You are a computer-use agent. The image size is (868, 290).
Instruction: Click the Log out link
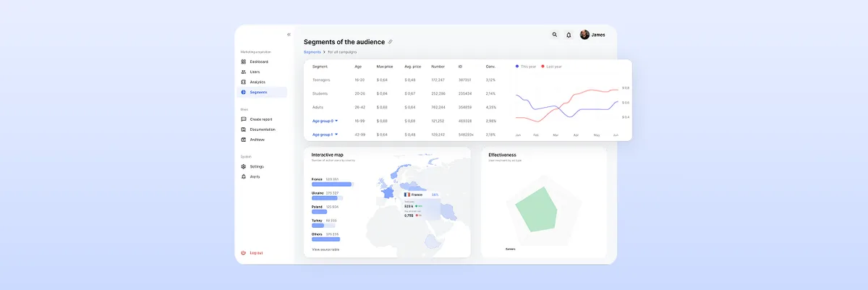256,252
